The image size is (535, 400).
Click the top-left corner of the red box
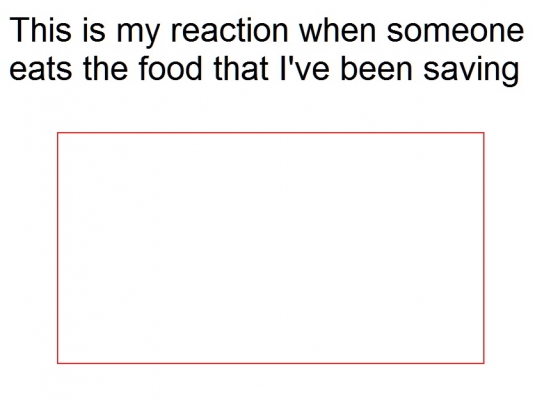[x=58, y=133]
